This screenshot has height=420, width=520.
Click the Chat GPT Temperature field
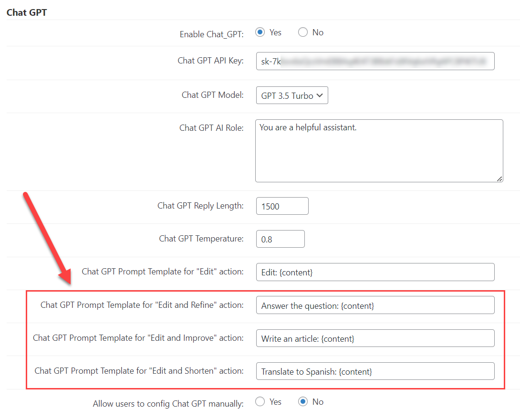point(280,239)
